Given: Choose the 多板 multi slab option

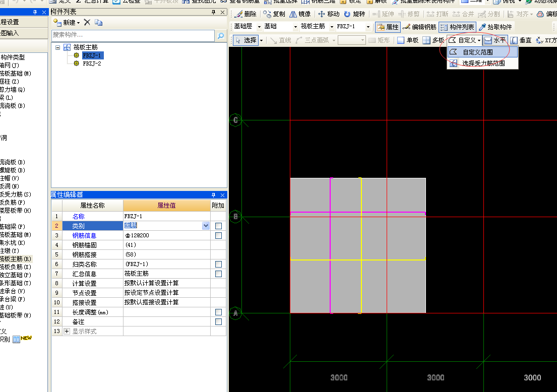Looking at the screenshot, I should (x=434, y=40).
